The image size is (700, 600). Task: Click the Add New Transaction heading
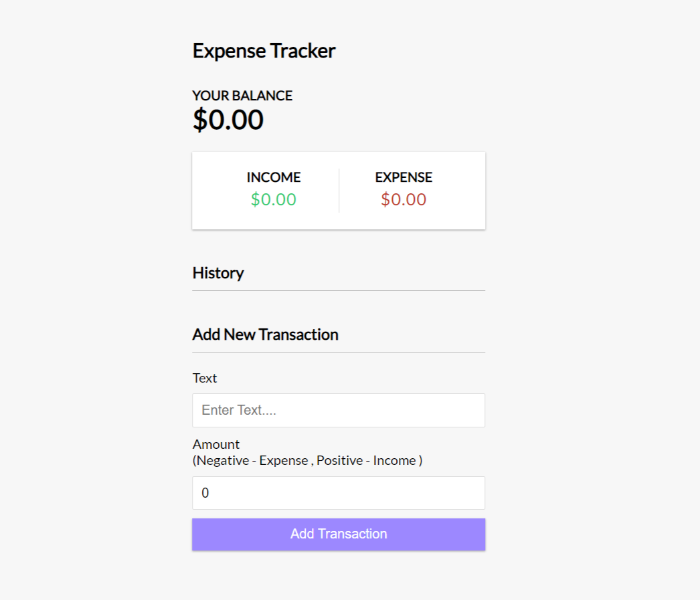265,334
